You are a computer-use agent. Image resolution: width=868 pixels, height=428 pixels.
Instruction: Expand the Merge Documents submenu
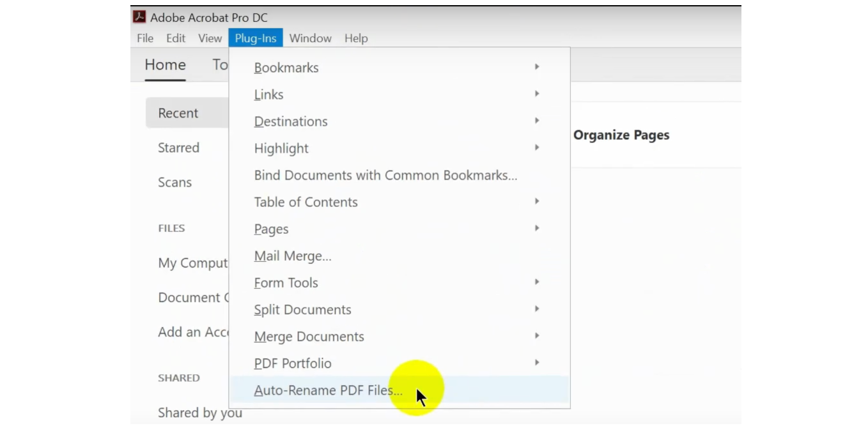(x=309, y=336)
